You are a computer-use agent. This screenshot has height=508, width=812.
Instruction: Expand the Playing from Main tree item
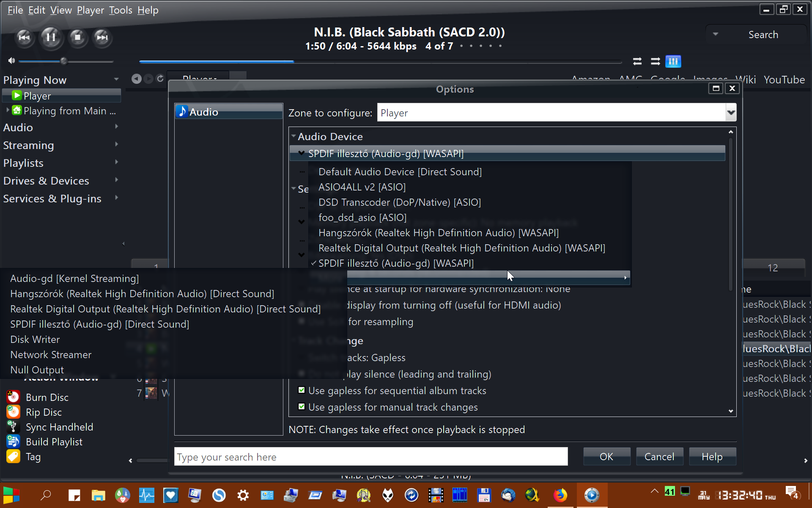click(8, 110)
